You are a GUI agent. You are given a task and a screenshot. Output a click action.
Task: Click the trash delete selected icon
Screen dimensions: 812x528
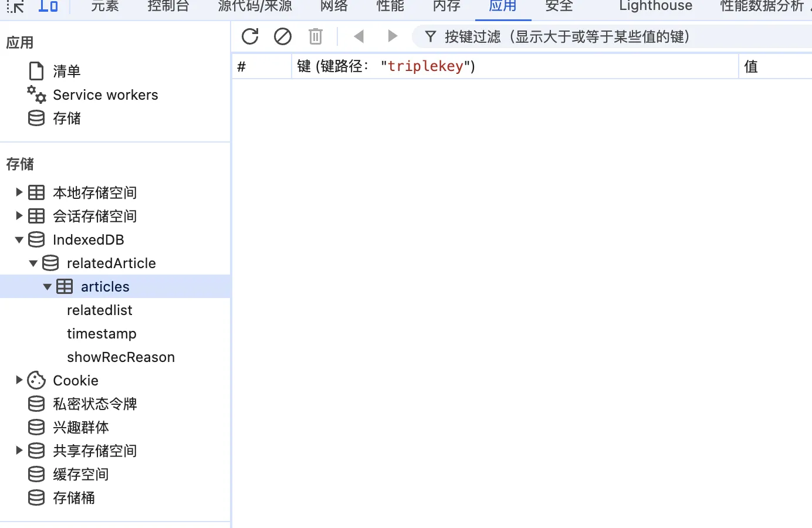[316, 36]
